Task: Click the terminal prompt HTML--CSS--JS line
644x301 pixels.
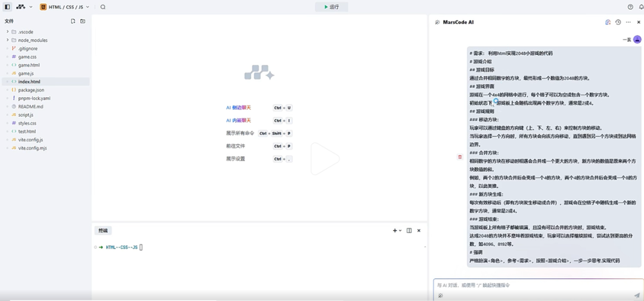Action: coord(122,247)
